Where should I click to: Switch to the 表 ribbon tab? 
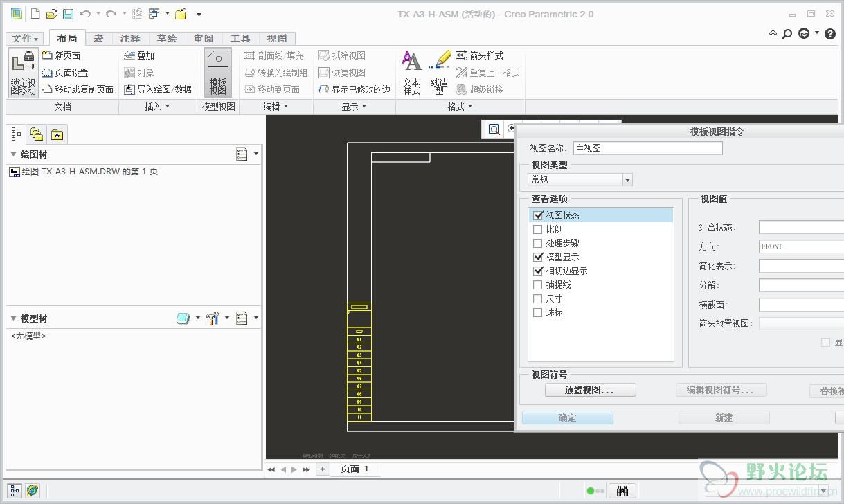99,38
